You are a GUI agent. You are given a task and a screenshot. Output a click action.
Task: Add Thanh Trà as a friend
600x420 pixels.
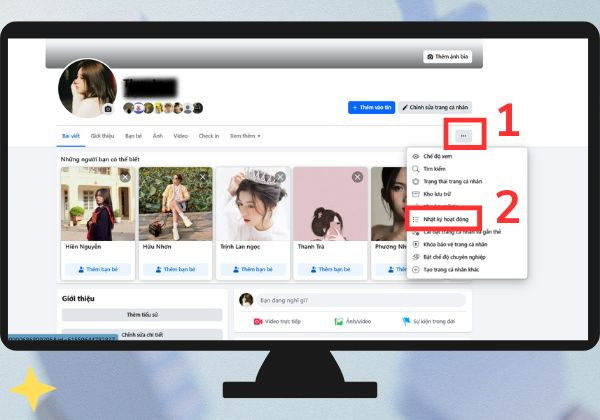click(x=331, y=269)
